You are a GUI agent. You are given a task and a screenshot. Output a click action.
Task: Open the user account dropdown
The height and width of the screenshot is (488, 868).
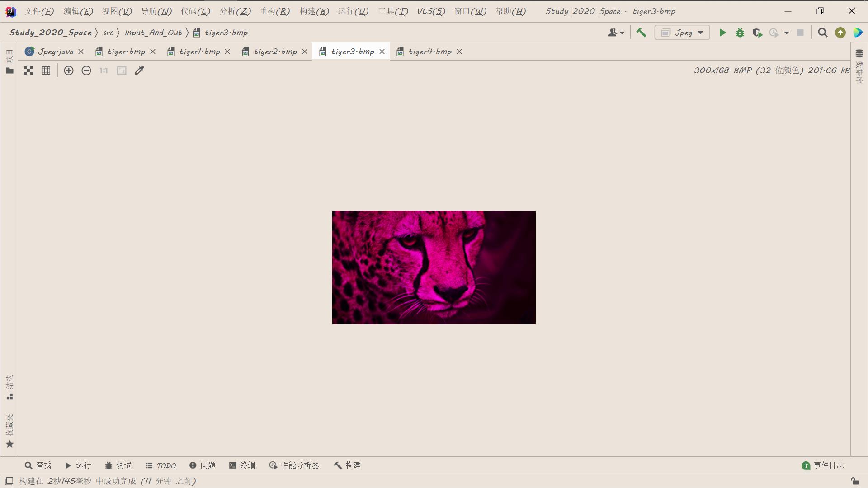pyautogui.click(x=616, y=33)
